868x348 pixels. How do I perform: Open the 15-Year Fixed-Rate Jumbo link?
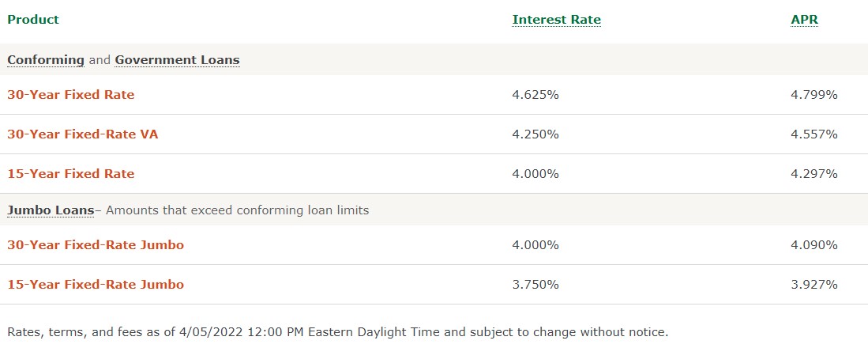tap(96, 284)
